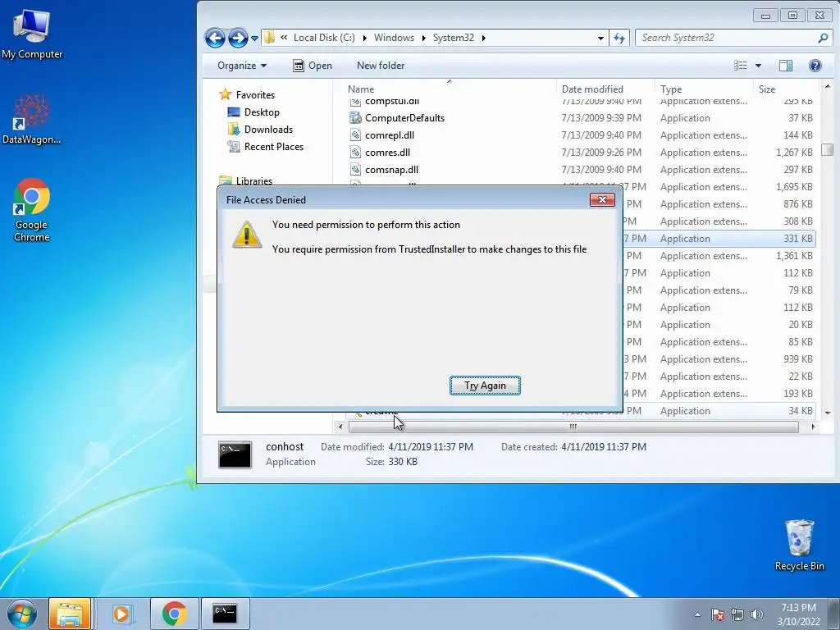Open the Recycle Bin
The height and width of the screenshot is (630, 840).
tap(799, 545)
